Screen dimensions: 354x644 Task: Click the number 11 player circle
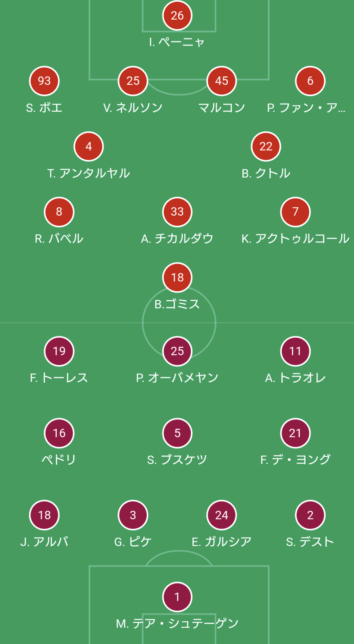point(295,351)
